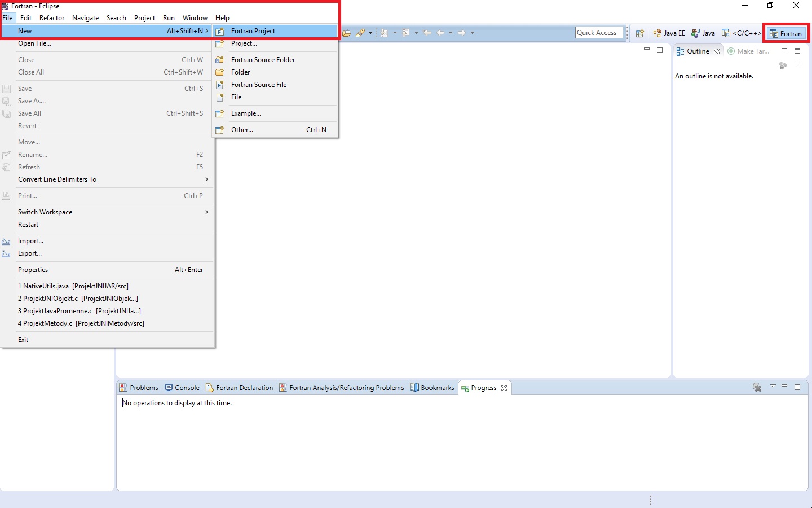Image resolution: width=812 pixels, height=508 pixels.
Task: Open the Project menu
Action: (x=144, y=18)
